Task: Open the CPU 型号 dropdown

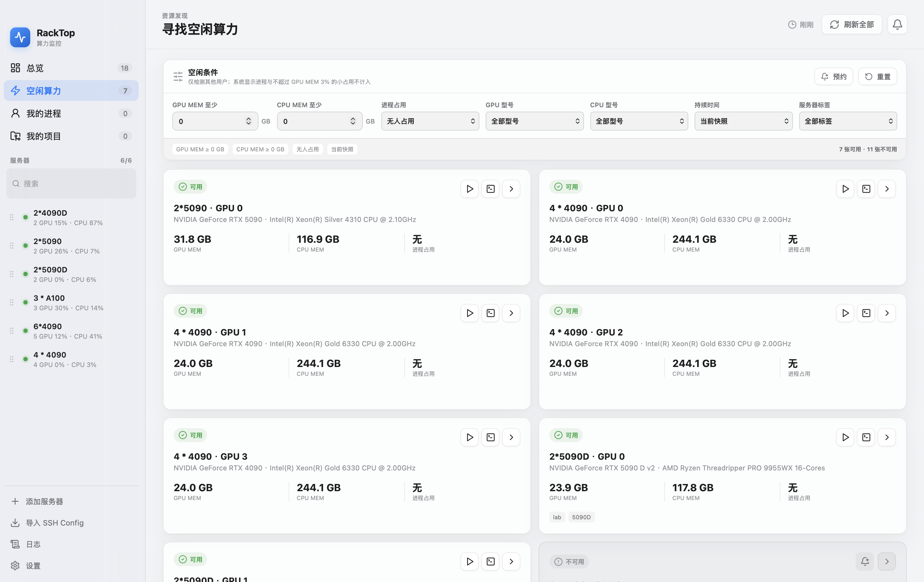Action: click(639, 121)
